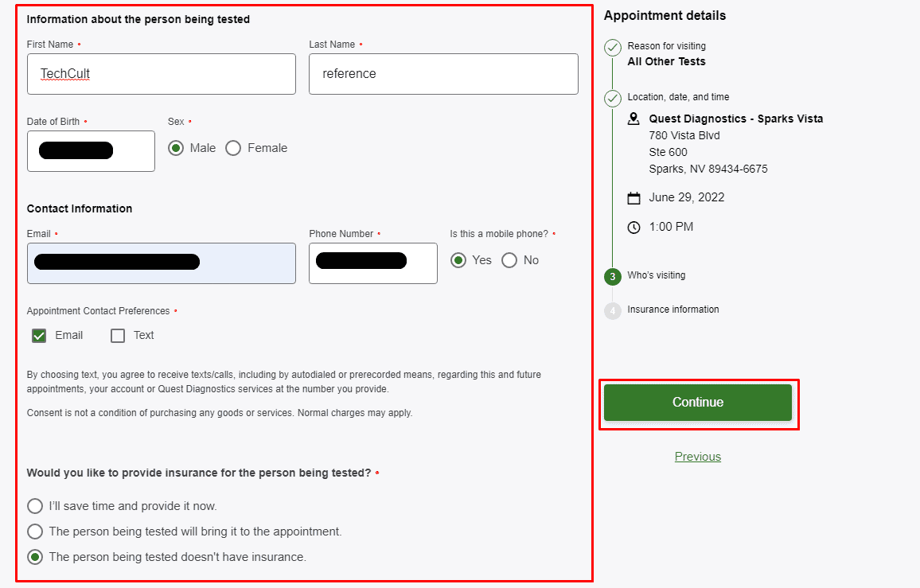Choose 'doesn't have insurance' option
920x588 pixels.
tap(35, 557)
